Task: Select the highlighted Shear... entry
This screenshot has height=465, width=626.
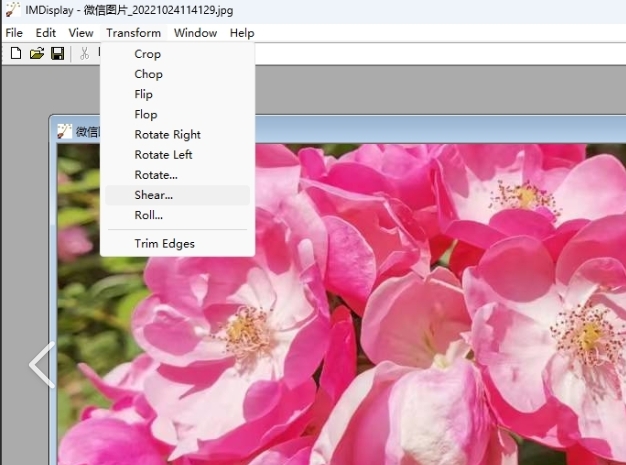Action: pyautogui.click(x=178, y=195)
